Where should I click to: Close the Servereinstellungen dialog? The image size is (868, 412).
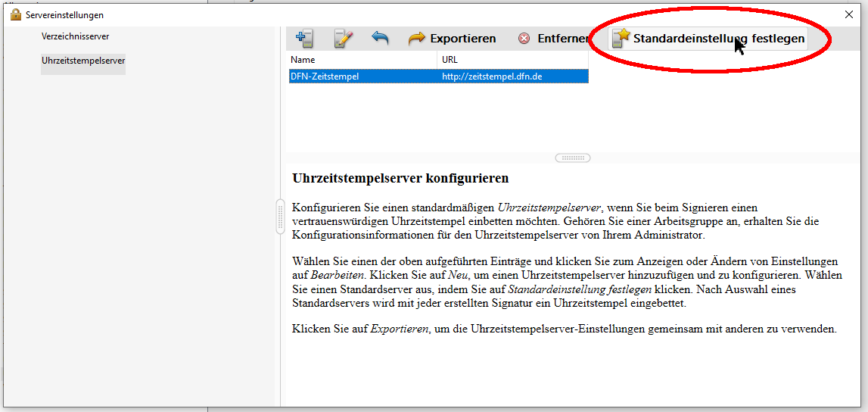pos(848,14)
